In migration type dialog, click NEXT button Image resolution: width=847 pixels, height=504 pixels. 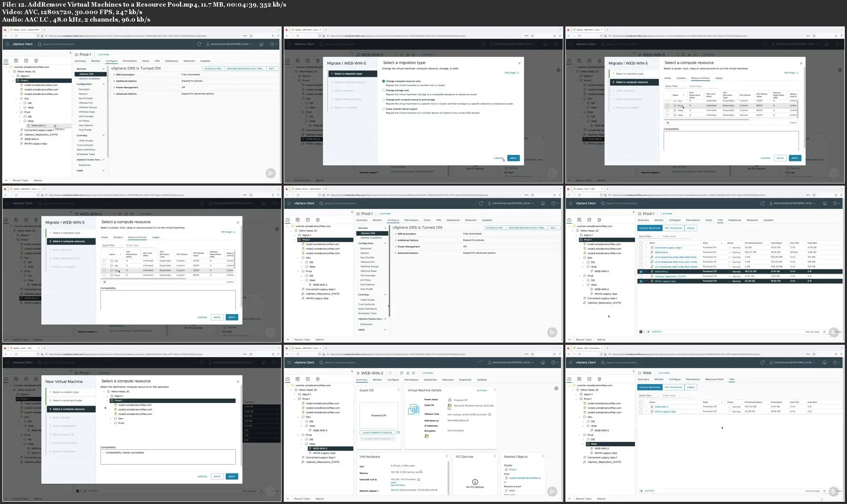pyautogui.click(x=513, y=158)
